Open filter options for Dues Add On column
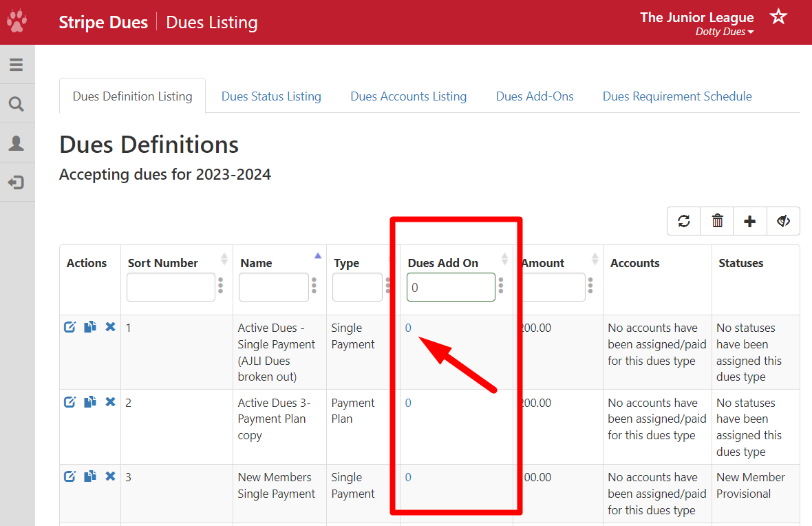 point(501,286)
